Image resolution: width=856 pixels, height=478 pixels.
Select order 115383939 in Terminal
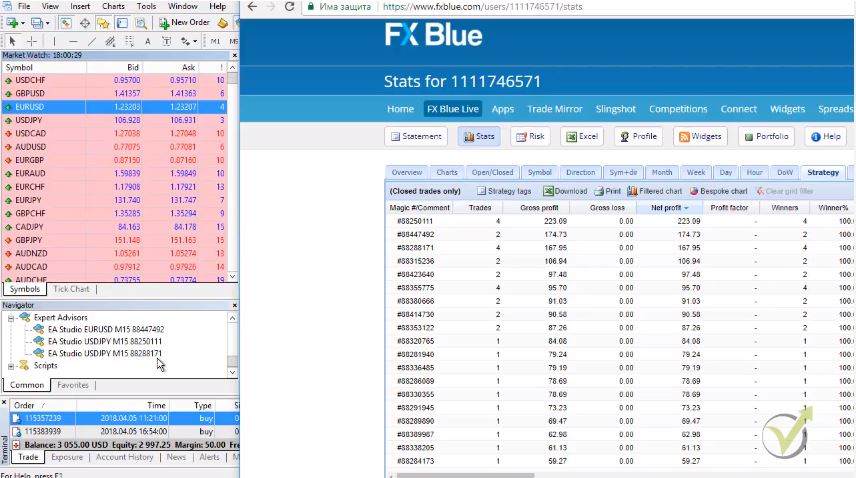124,432
